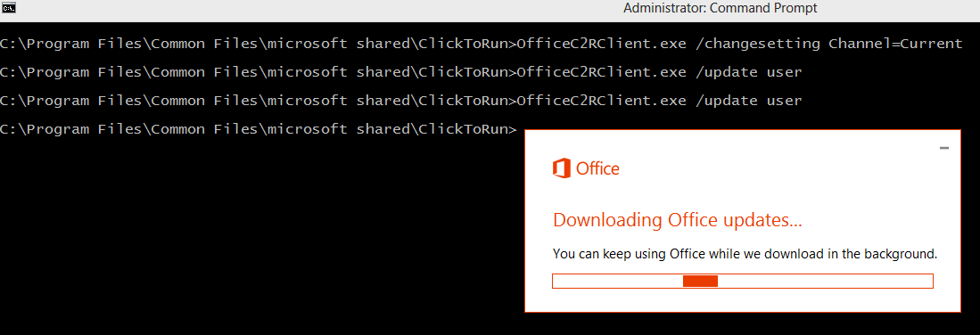Click microsoft shared text in the last prompt line
The image size is (980, 335).
click(x=340, y=129)
